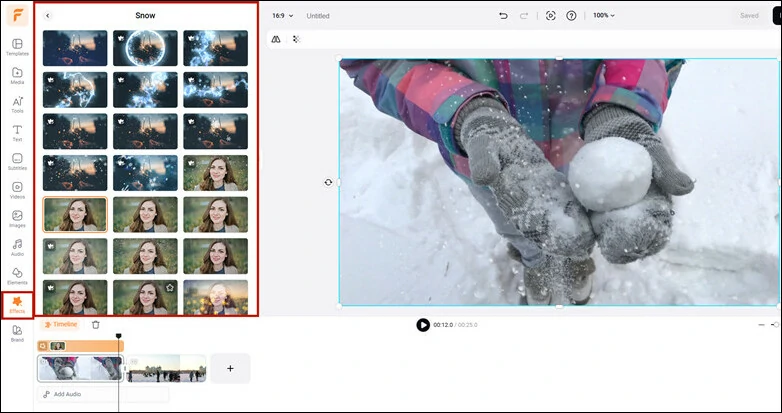Select the Effects sidebar tab
Screen dimensions: 782x413
point(17,305)
